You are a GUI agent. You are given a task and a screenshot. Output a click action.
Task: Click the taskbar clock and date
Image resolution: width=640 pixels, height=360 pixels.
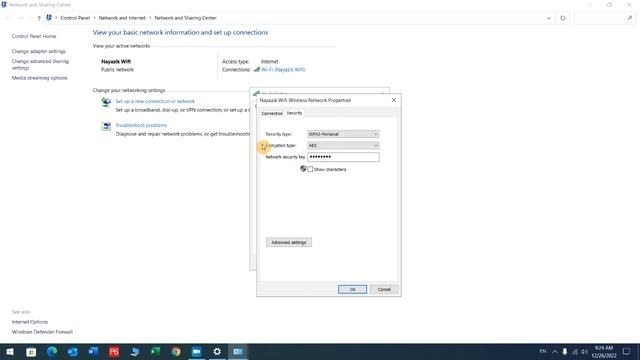604,351
